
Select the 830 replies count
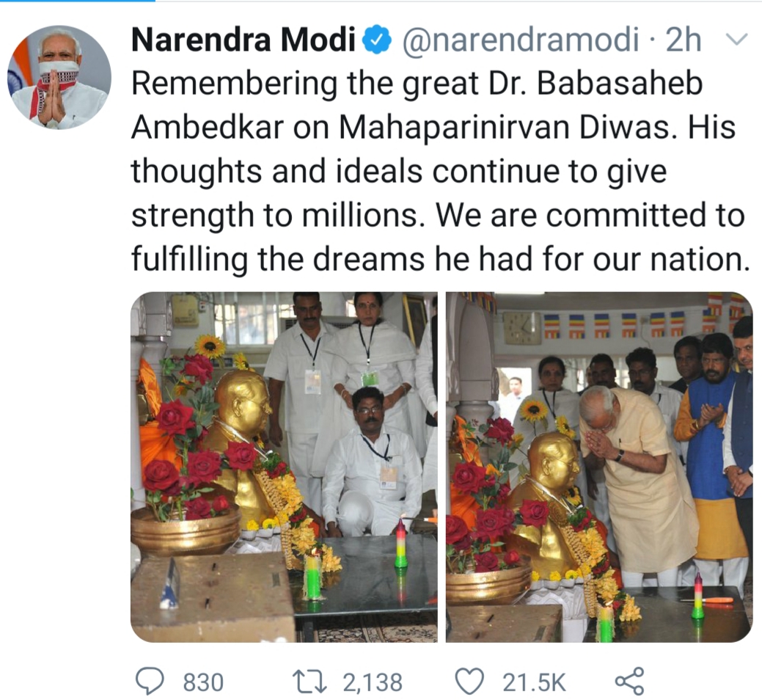(x=203, y=682)
